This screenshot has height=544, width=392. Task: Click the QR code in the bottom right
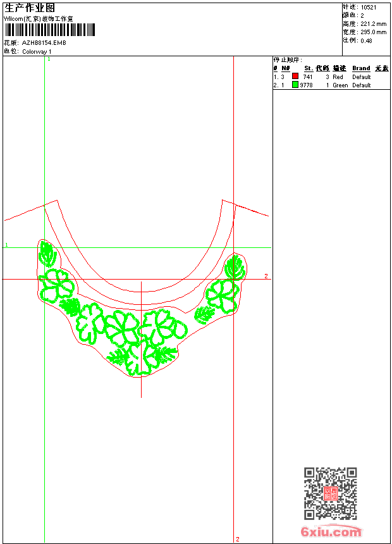[330, 493]
